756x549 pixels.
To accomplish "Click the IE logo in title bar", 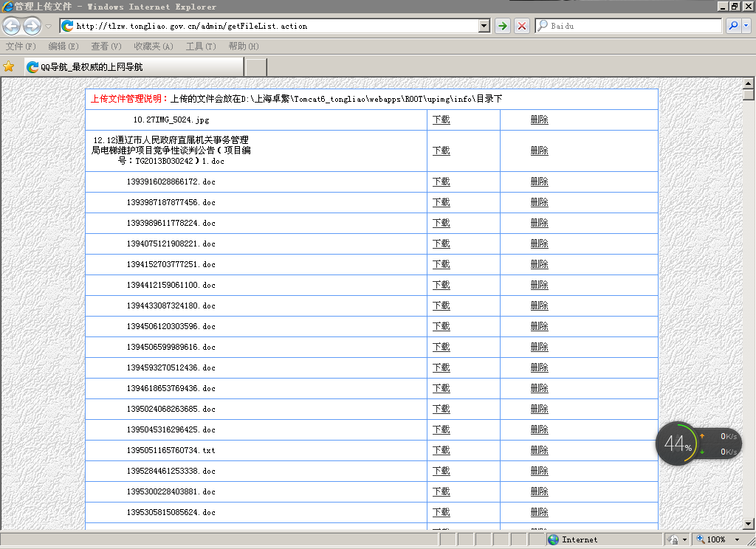I will click(7, 7).
